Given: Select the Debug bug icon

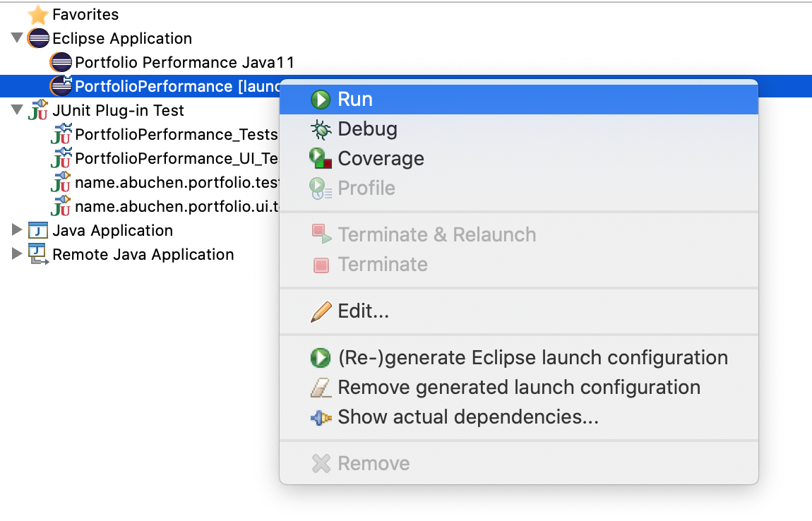Looking at the screenshot, I should point(323,128).
